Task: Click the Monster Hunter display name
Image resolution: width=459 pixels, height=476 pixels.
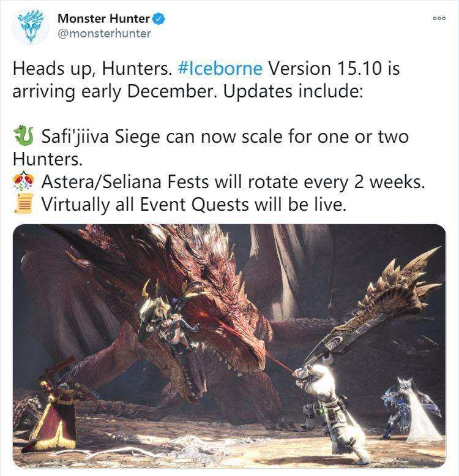Action: [x=103, y=18]
